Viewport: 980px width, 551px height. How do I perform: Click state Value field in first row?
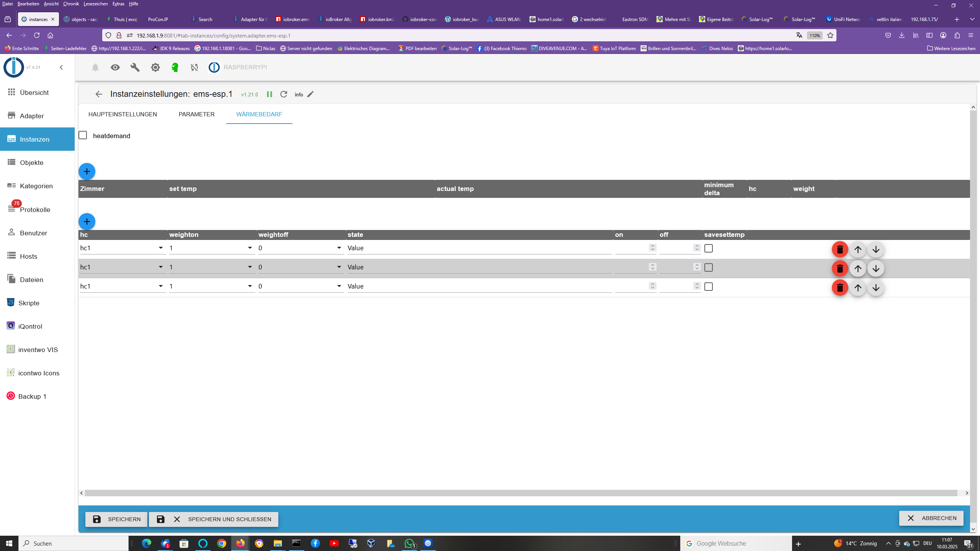click(479, 248)
